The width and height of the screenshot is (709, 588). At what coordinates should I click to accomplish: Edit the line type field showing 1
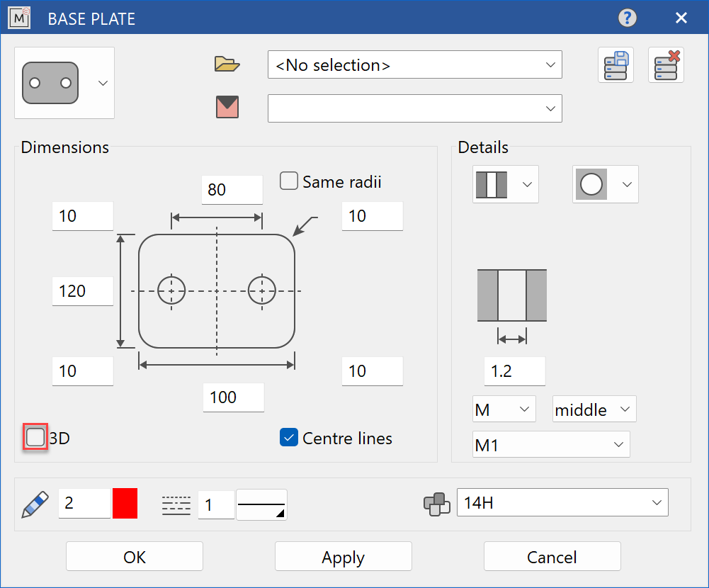[216, 505]
